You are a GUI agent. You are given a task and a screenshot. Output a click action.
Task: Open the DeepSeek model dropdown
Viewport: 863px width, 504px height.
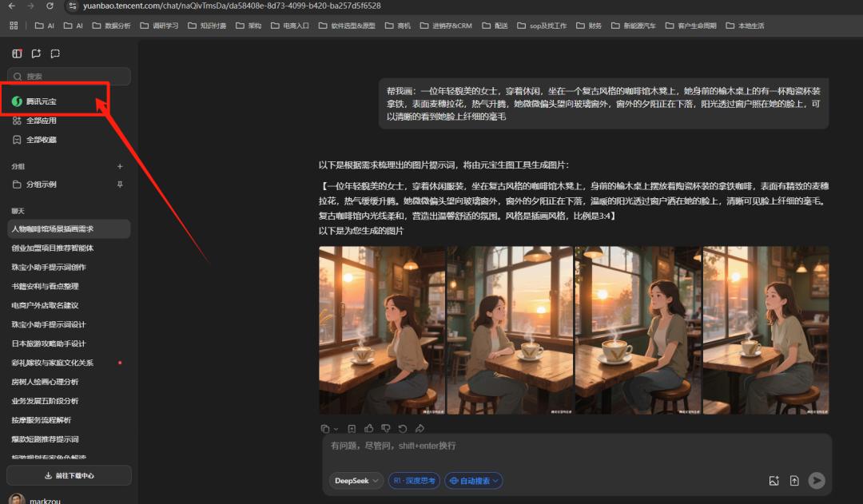(356, 481)
